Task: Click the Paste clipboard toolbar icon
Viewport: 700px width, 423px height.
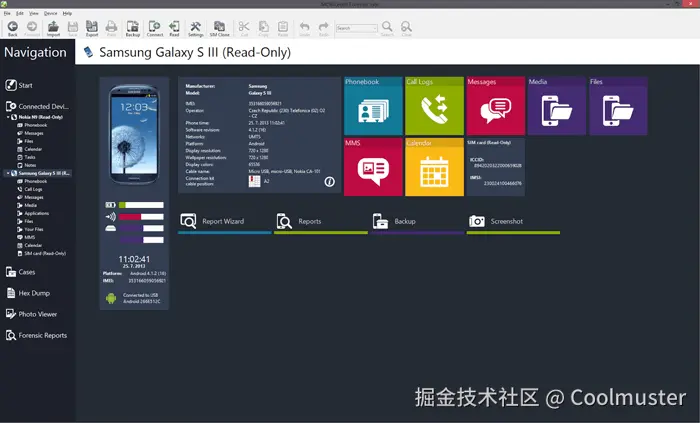Action: (x=283, y=29)
